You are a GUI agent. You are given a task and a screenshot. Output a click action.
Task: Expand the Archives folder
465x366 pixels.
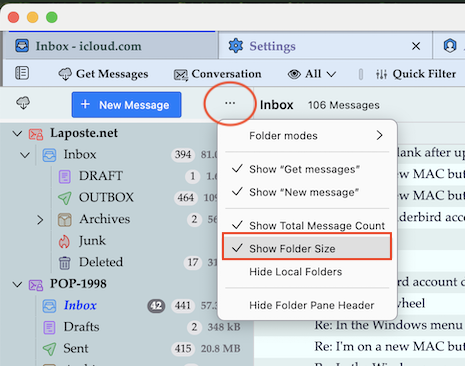pyautogui.click(x=40, y=220)
